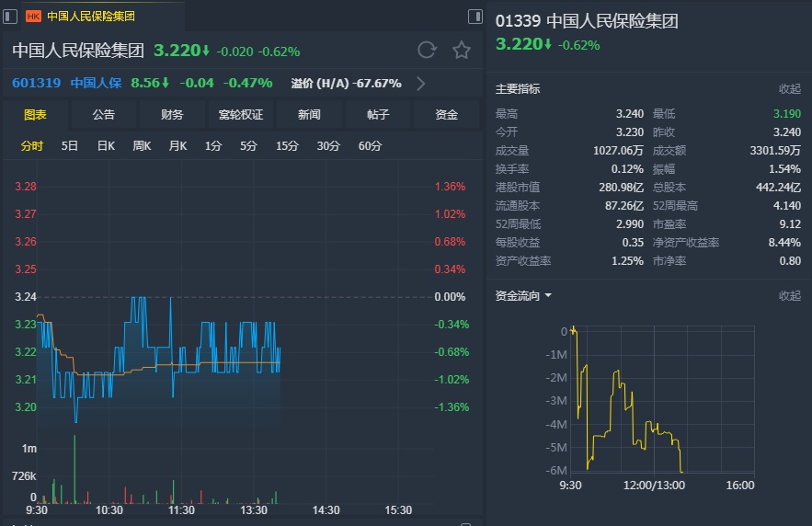The height and width of the screenshot is (526, 812).
Task: Switch chart to 1分 interval
Action: (212, 146)
